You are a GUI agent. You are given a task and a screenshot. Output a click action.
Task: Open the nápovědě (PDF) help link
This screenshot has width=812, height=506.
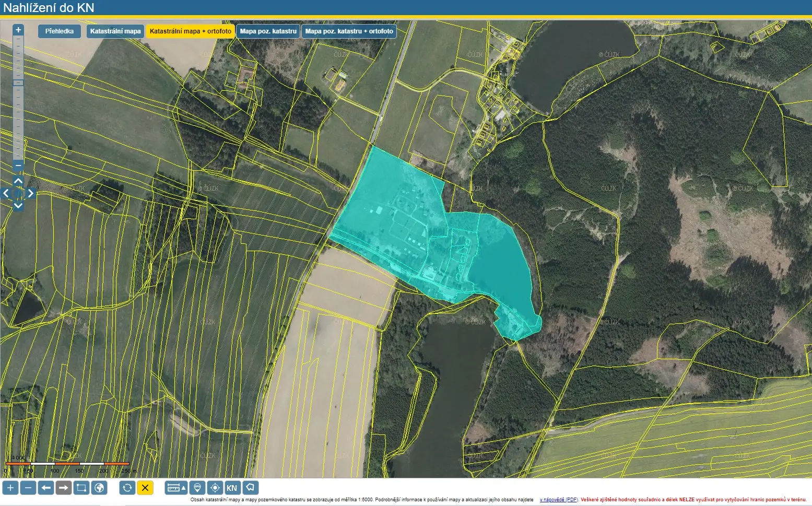click(x=558, y=500)
